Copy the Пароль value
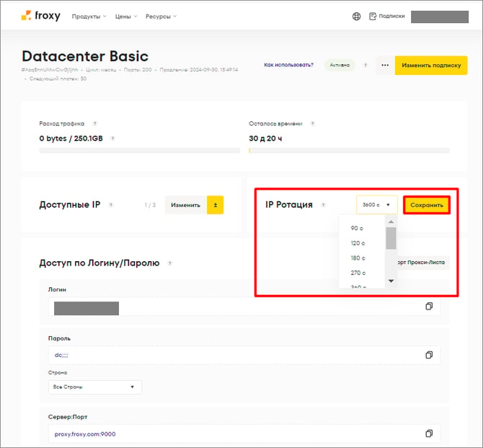Image resolution: width=483 pixels, height=448 pixels. (x=429, y=355)
